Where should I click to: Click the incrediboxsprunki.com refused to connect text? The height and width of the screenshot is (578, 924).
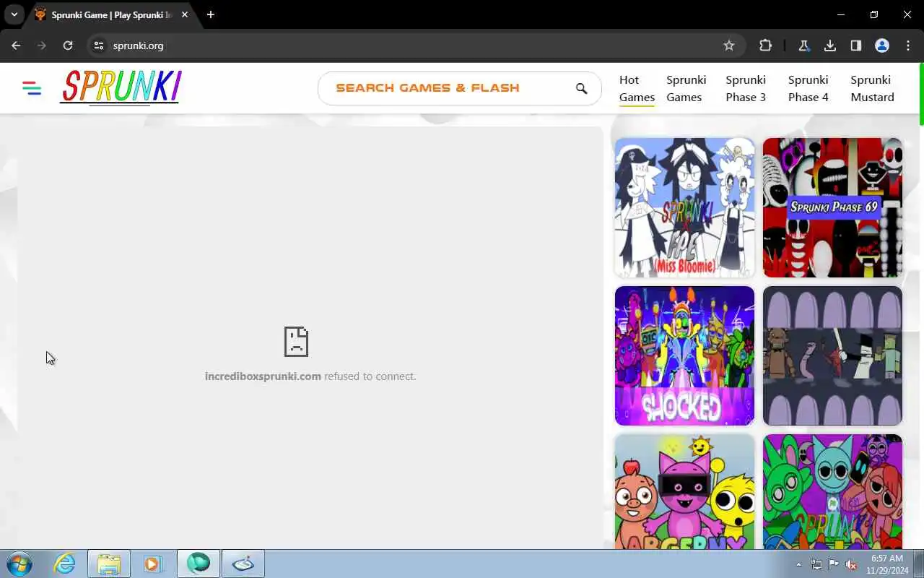[310, 376]
